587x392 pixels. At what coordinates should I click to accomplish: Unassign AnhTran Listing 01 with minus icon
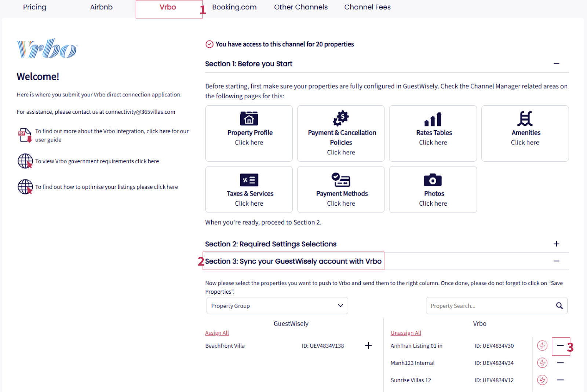point(560,345)
